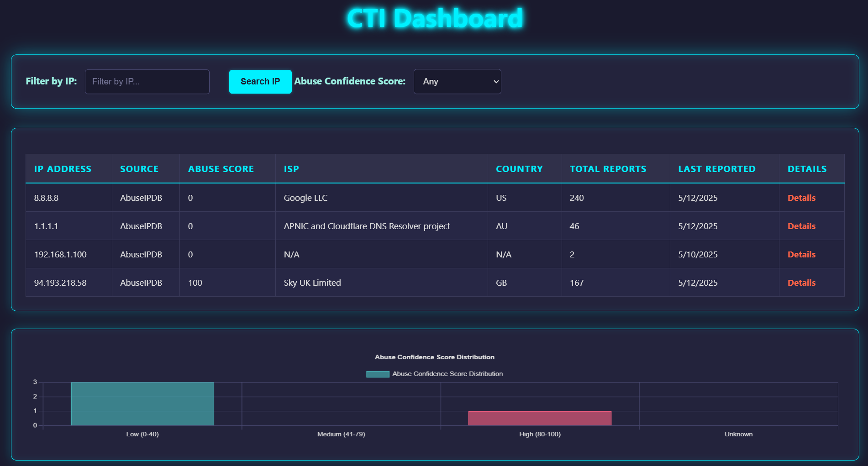Click the ABUSE SCORE column header

227,169
